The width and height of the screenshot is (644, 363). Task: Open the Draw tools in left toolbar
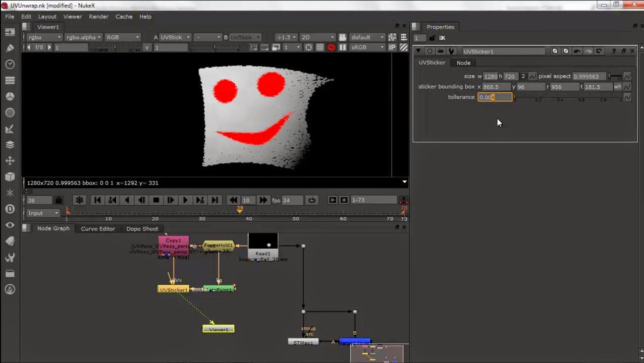(x=10, y=48)
